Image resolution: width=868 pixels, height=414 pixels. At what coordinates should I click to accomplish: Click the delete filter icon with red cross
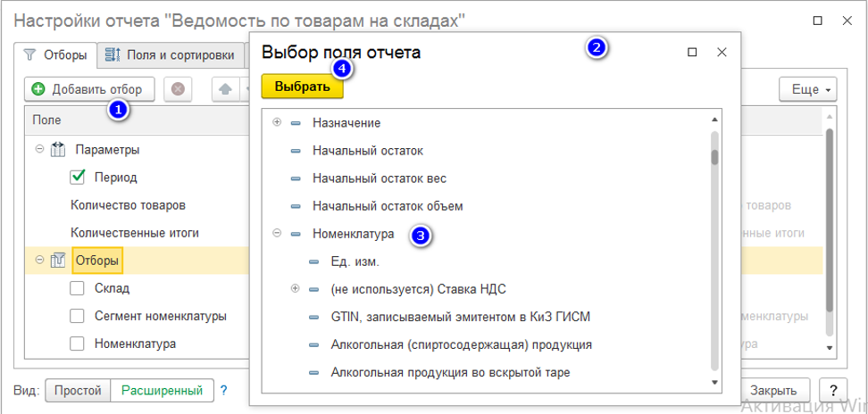pos(178,89)
